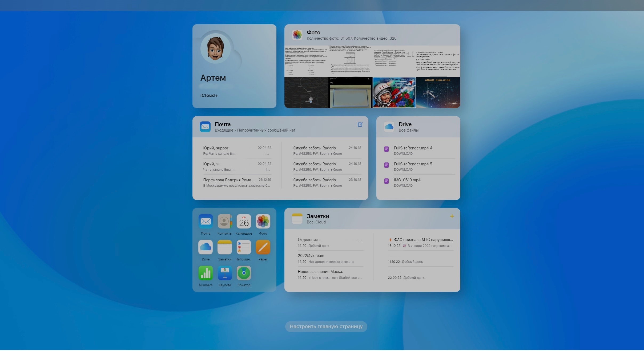Open the Gagarin cosmonaut photo thumbnail

coord(394,92)
